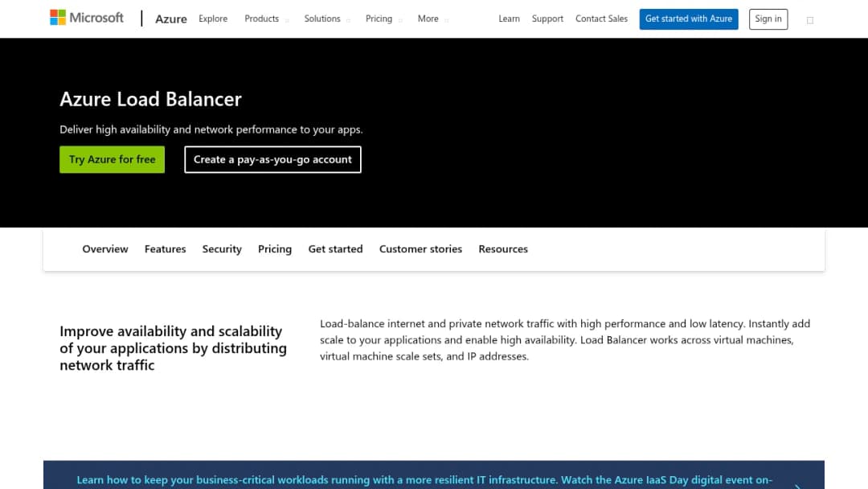Expand the More dropdown
The height and width of the screenshot is (489, 868).
(432, 18)
